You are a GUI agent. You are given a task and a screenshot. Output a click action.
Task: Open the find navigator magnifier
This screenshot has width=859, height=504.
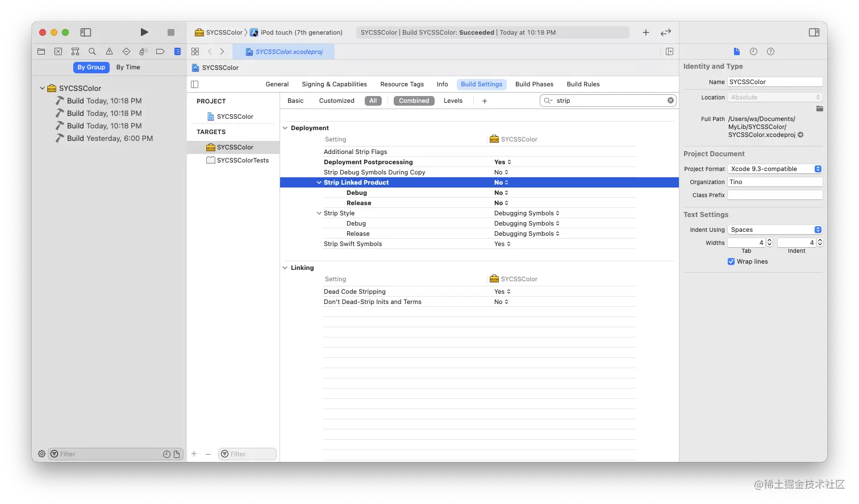click(92, 51)
